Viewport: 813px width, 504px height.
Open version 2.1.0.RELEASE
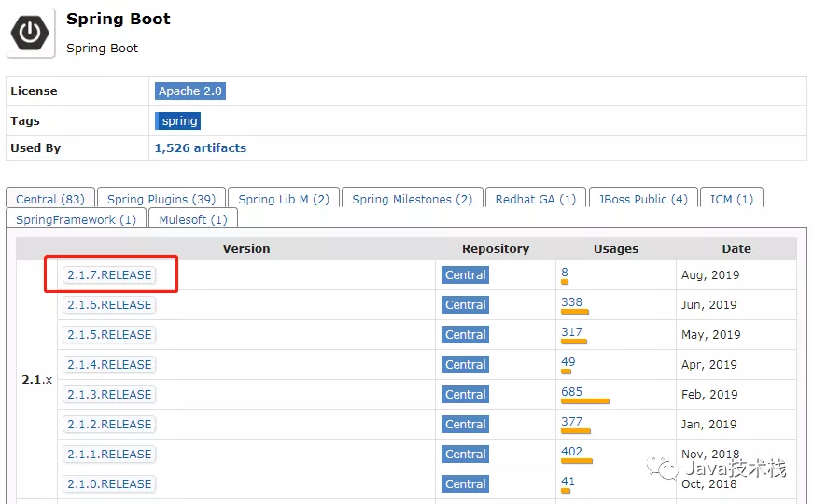[109, 483]
